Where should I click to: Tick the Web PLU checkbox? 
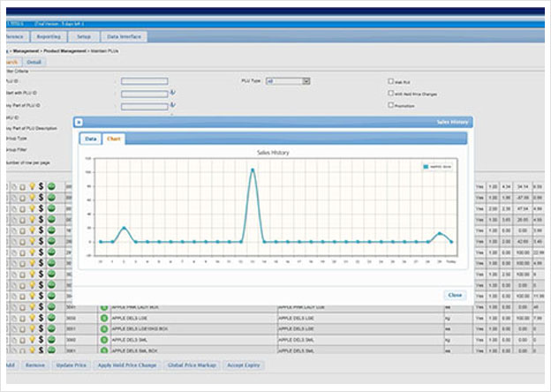[391, 81]
